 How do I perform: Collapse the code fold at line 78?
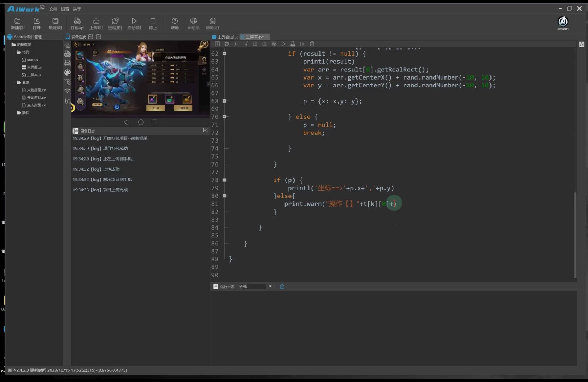[x=224, y=180]
